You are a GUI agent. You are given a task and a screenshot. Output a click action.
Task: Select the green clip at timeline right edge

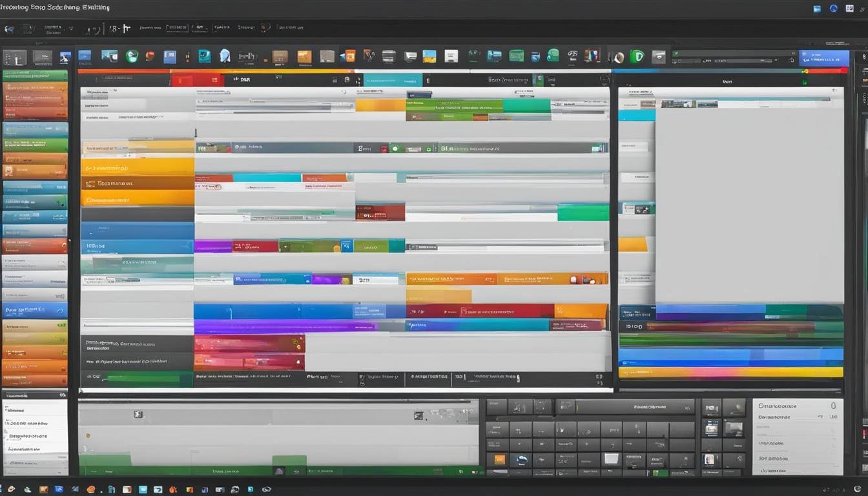tap(583, 212)
